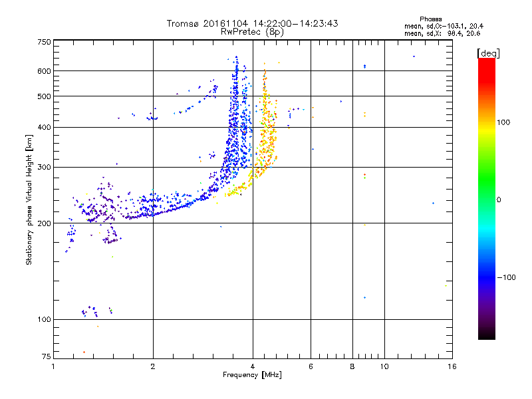Click the "Phases" heading at top right
This screenshot has height=399, width=532.
(x=430, y=19)
